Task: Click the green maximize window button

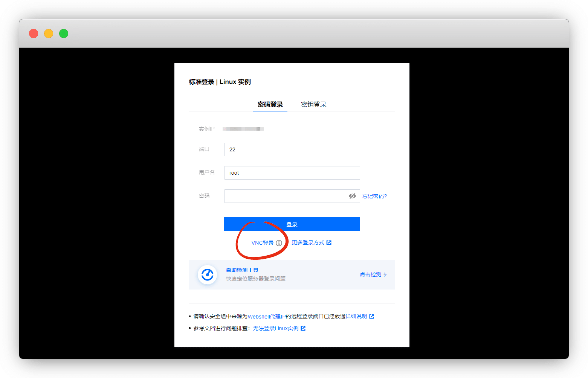Action: (64, 34)
